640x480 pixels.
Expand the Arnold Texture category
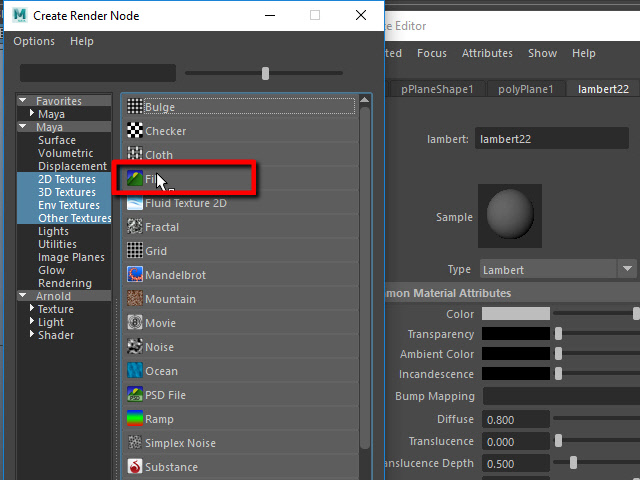[31, 309]
